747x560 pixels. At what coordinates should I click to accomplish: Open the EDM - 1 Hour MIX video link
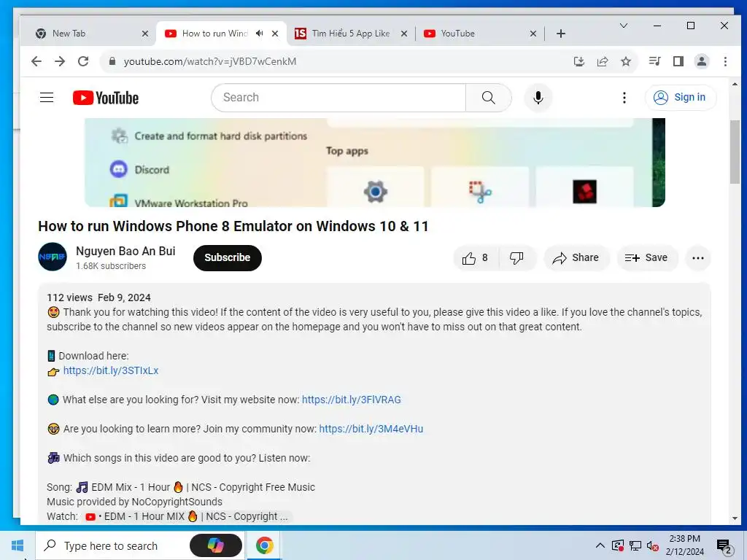point(187,517)
